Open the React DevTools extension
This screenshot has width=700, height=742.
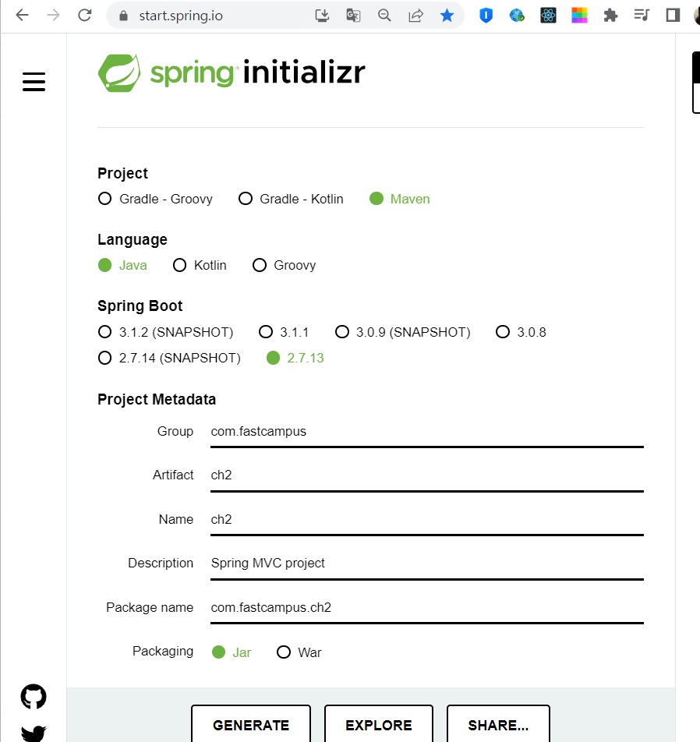[x=548, y=16]
